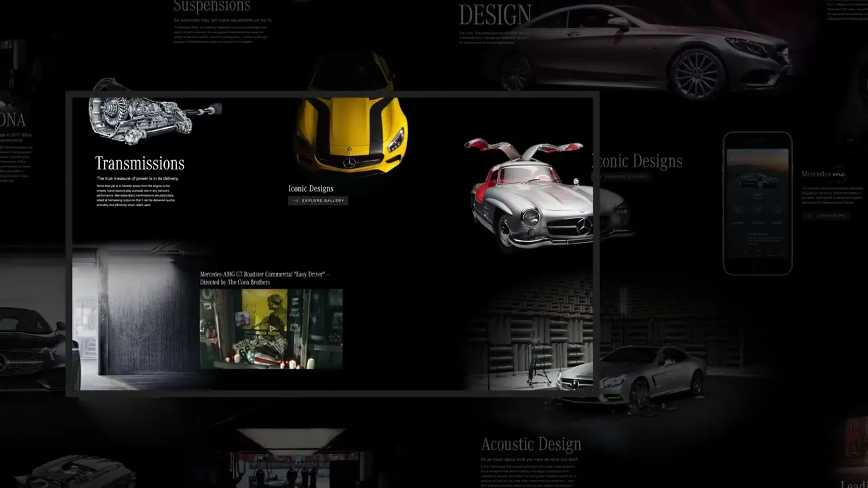Click the Mercedes me logo text
The height and width of the screenshot is (488, 868).
(x=824, y=174)
